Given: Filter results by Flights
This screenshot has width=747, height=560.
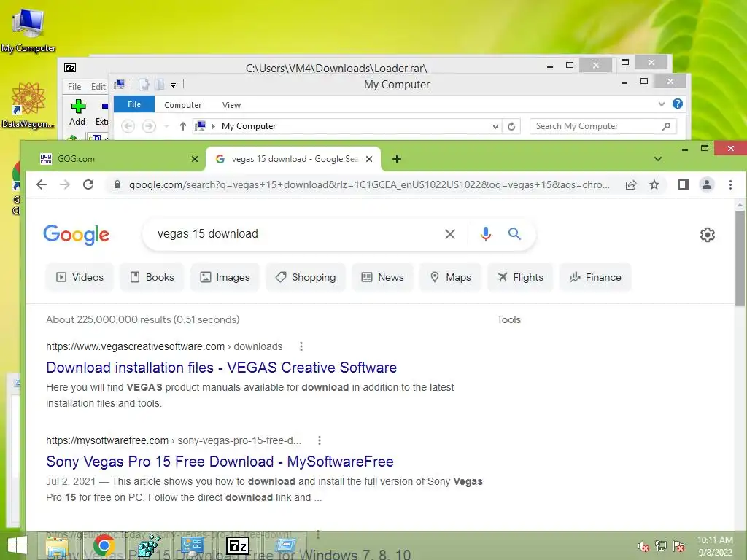Looking at the screenshot, I should 520,277.
